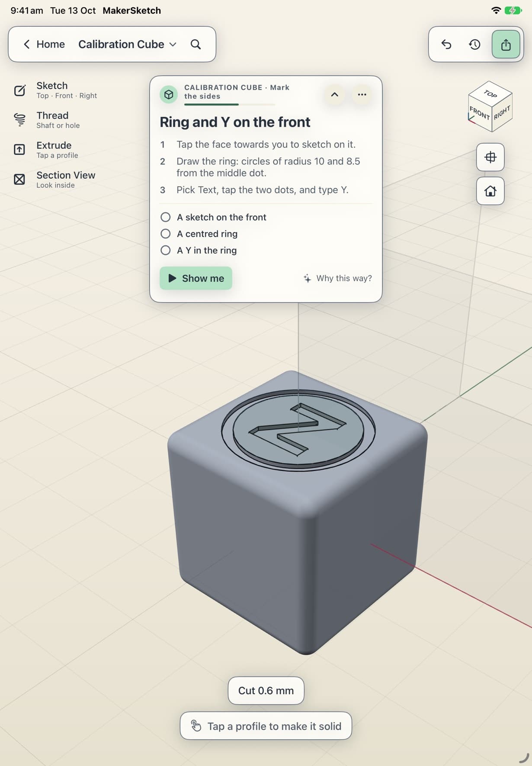
Task: Expand the Calibration Cube dropdown
Action: click(128, 44)
